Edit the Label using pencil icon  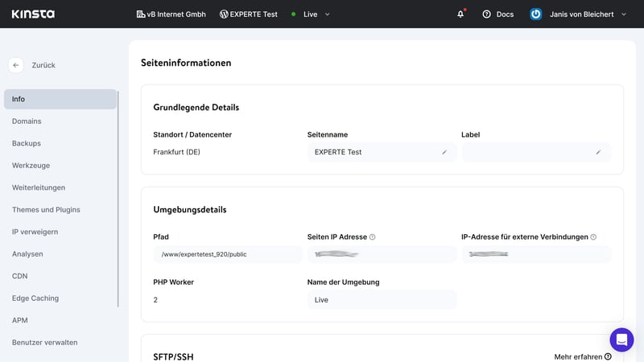pos(598,152)
